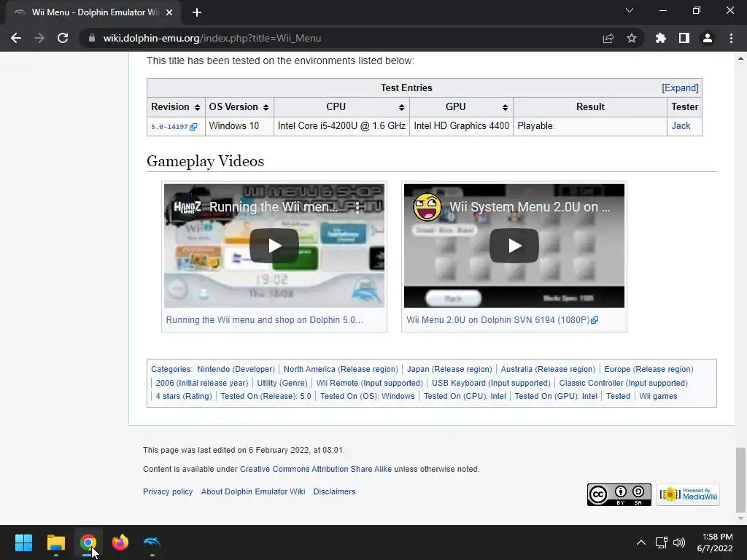The image size is (747, 560).
Task: Open Tested On (OS): Windows category
Action: (368, 396)
